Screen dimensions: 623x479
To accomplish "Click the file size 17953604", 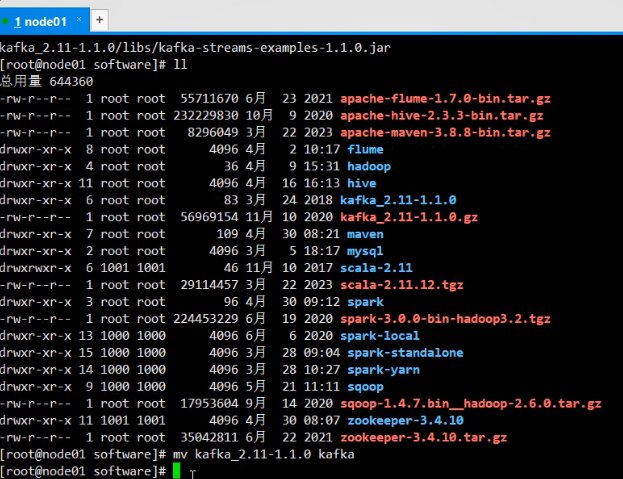I will point(209,404).
